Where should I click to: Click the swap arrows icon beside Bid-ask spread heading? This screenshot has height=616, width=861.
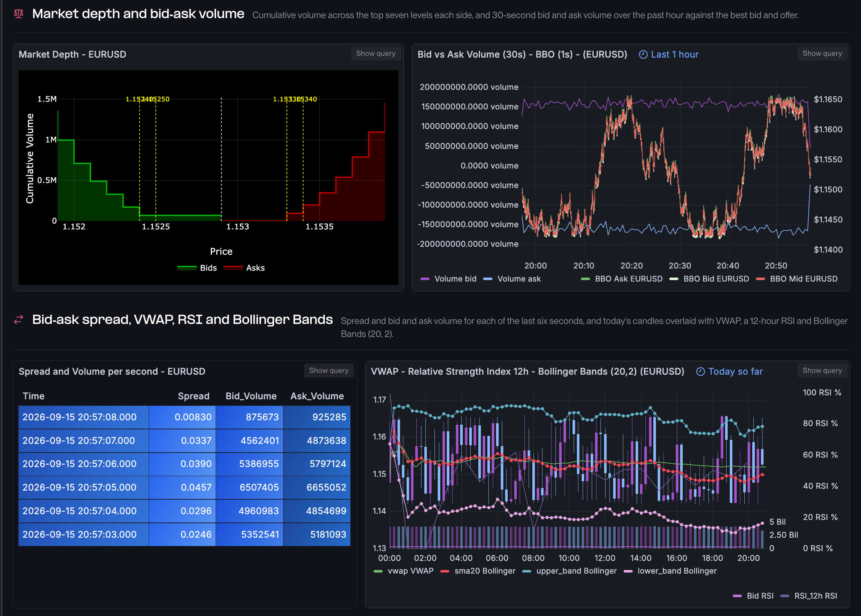point(18,320)
